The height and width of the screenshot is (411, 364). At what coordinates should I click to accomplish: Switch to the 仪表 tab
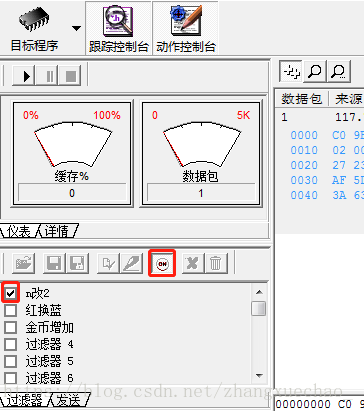19,231
